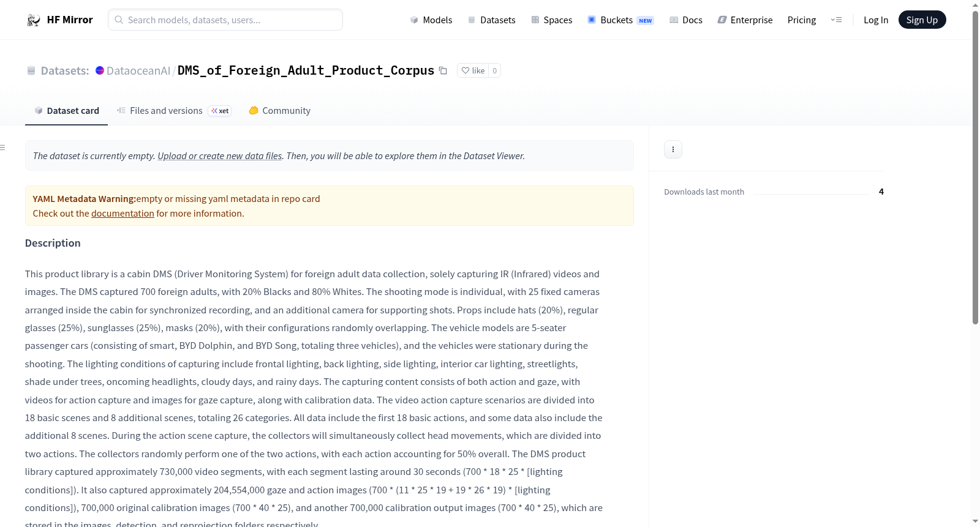Image resolution: width=980 pixels, height=527 pixels.
Task: Open the Models page
Action: click(431, 20)
